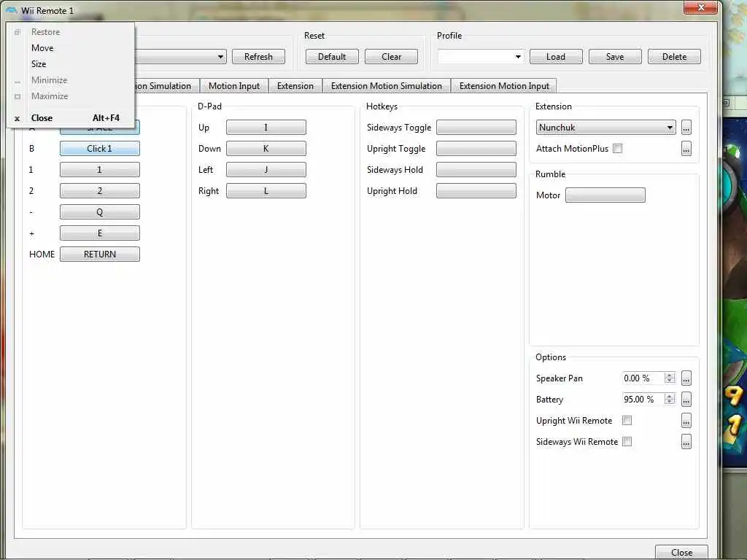The height and width of the screenshot is (560, 747).
Task: Rebind the B button mapping Click 1
Action: pos(99,149)
